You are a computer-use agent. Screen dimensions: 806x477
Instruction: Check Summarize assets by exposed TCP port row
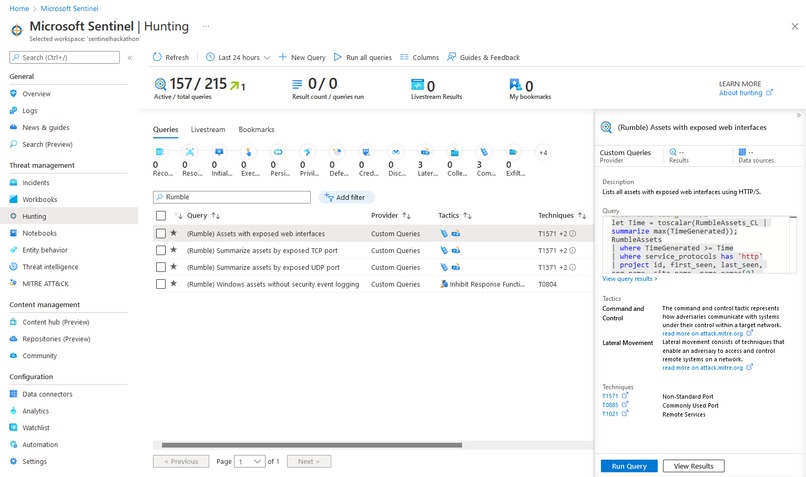point(161,250)
